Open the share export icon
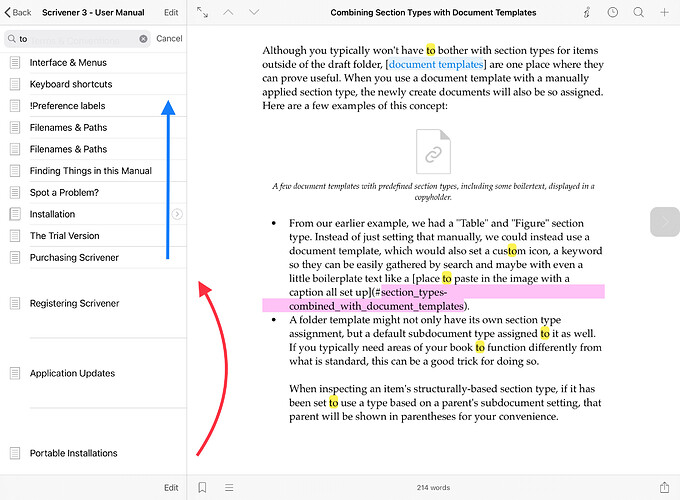This screenshot has width=680, height=500. [664, 487]
